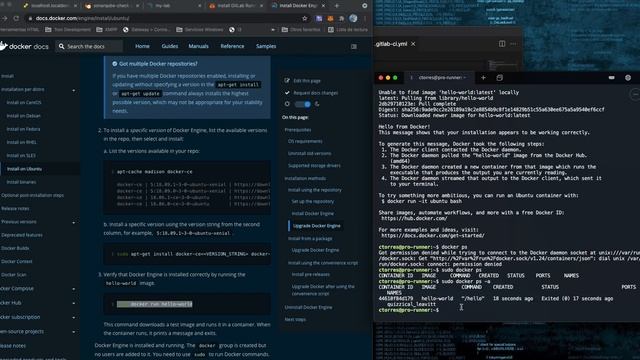
Task: Click terminal keyboard icon at top right
Action: coord(611,78)
